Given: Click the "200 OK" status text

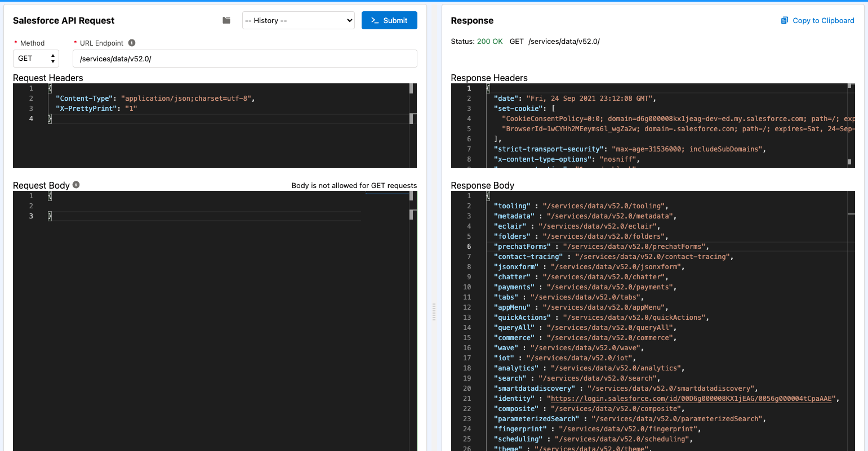Looking at the screenshot, I should (x=489, y=41).
